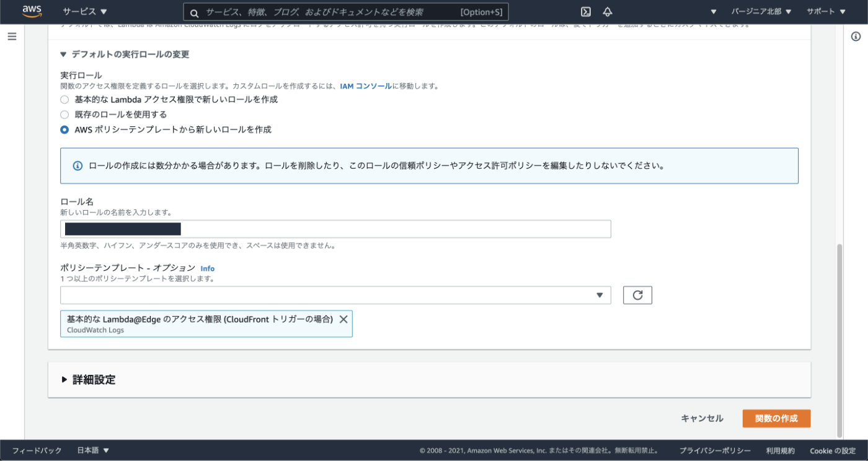Open Info link next to ポリシーテンプレート
This screenshot has width=868, height=461.
click(207, 268)
